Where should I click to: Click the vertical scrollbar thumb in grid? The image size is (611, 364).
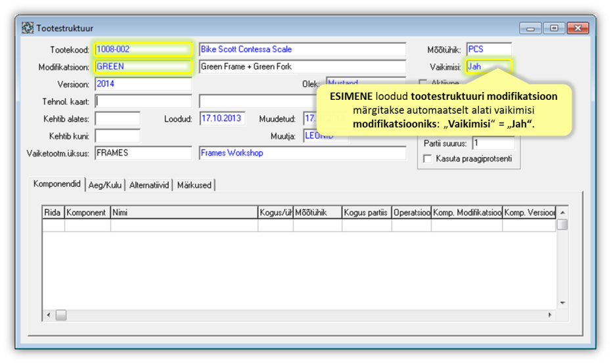[562, 225]
